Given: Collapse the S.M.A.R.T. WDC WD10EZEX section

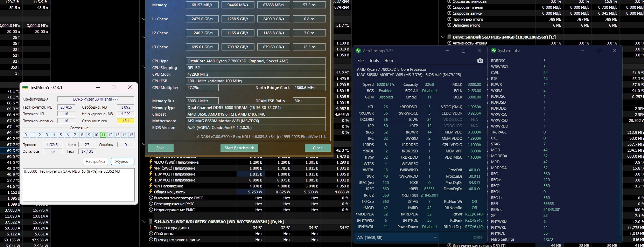Looking at the screenshot, I should [144, 221].
